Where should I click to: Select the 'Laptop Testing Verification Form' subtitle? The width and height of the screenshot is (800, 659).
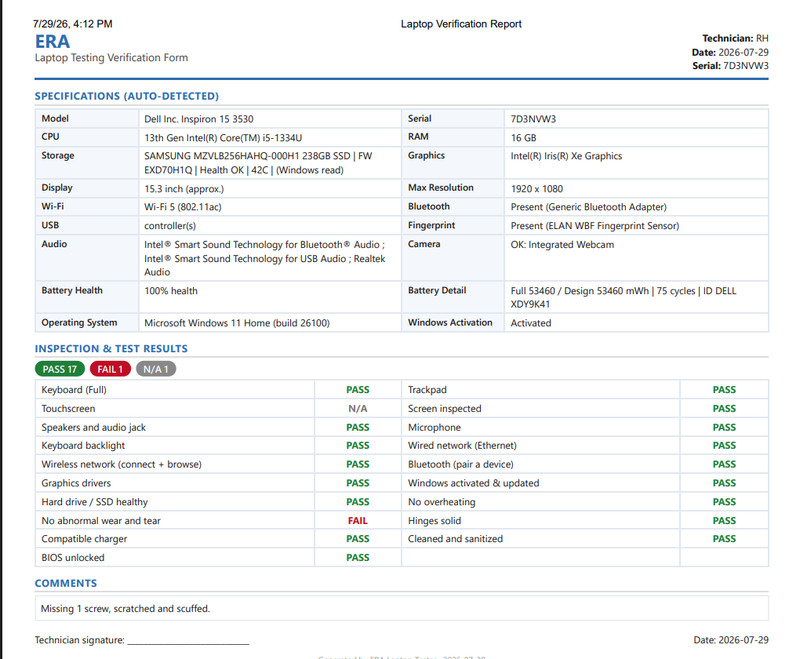tap(111, 58)
